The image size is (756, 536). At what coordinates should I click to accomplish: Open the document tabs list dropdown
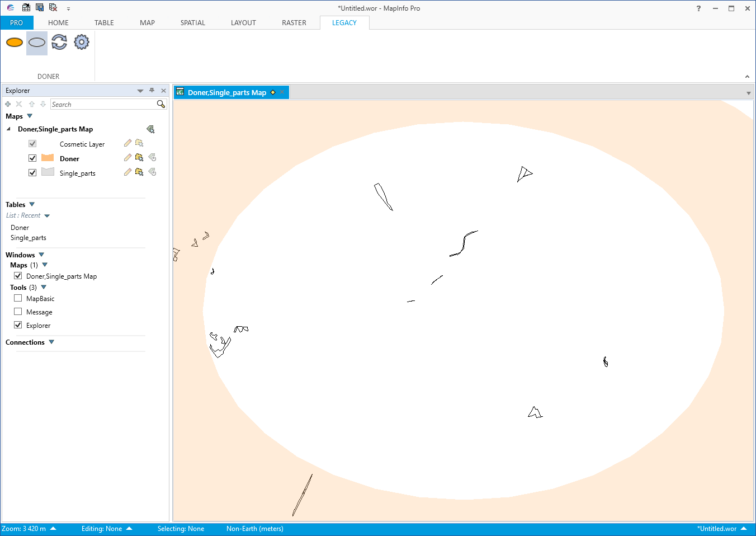tap(749, 93)
